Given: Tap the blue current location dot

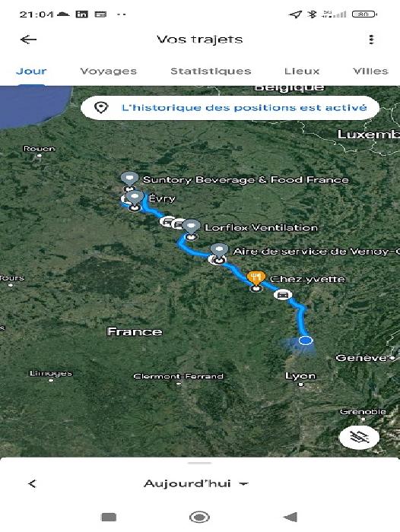Looking at the screenshot, I should [305, 340].
